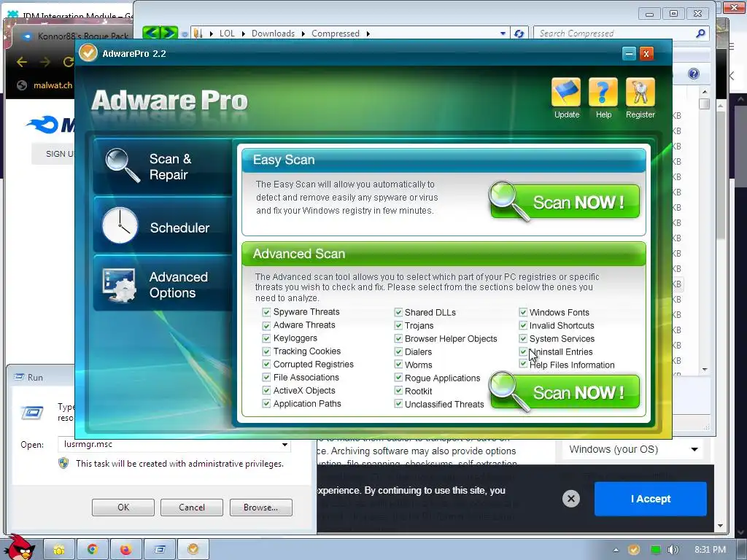Toggle System Services checkbox
The width and height of the screenshot is (747, 560).
tap(523, 338)
